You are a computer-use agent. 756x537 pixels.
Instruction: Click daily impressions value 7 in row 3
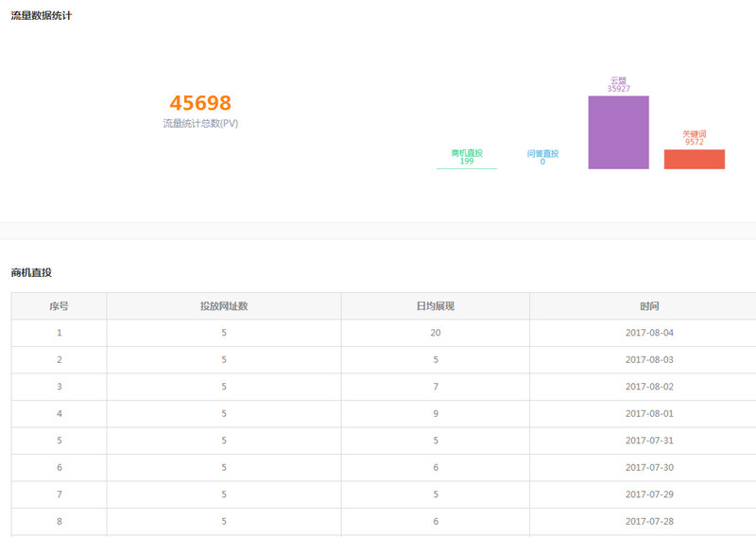(436, 387)
